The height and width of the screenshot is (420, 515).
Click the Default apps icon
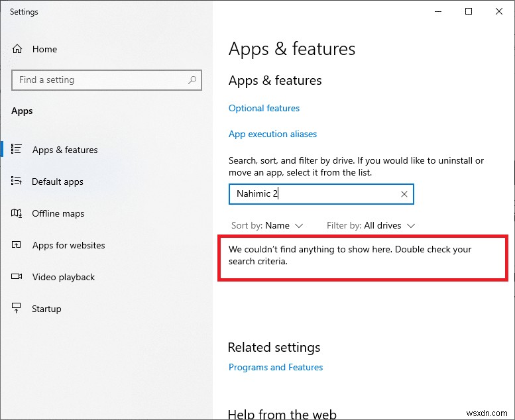click(x=17, y=182)
